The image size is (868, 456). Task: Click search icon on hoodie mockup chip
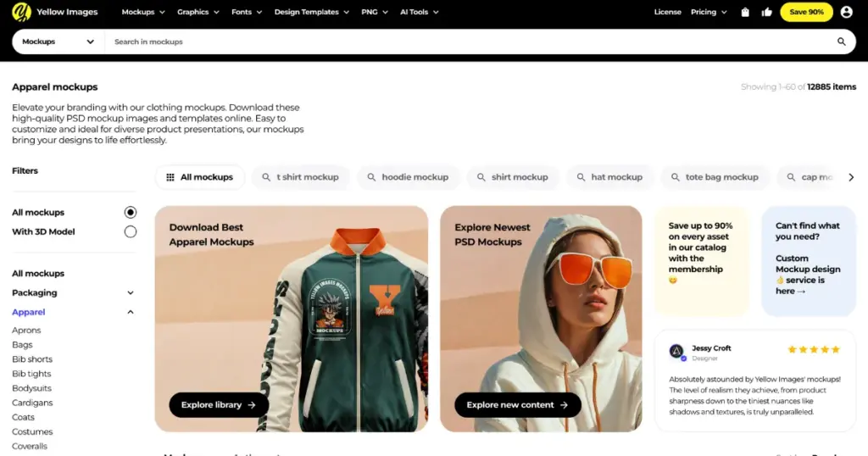(x=371, y=177)
